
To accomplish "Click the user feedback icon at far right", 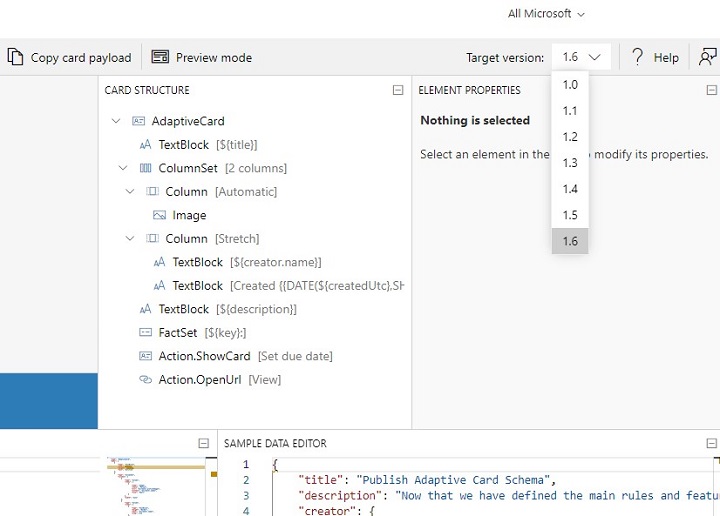I will pyautogui.click(x=708, y=58).
